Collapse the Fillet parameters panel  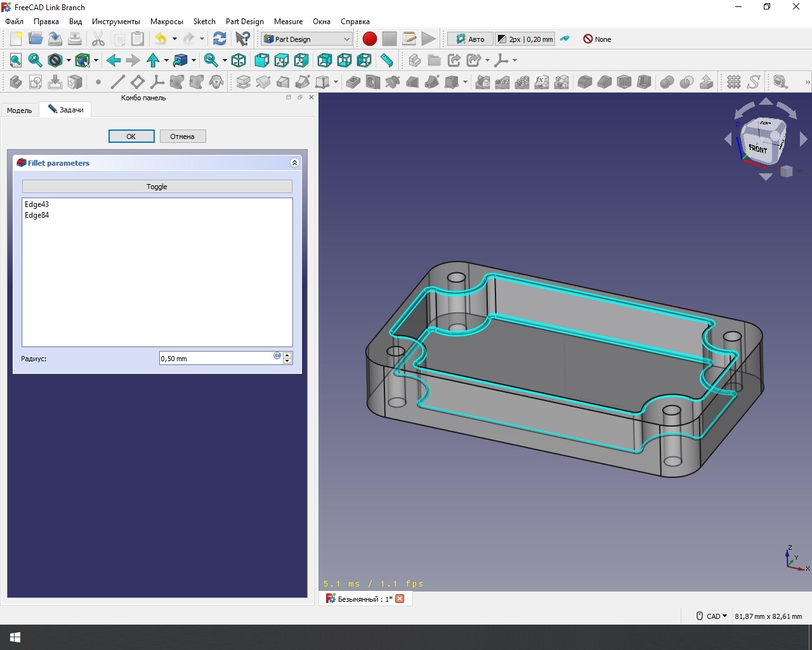click(x=294, y=163)
